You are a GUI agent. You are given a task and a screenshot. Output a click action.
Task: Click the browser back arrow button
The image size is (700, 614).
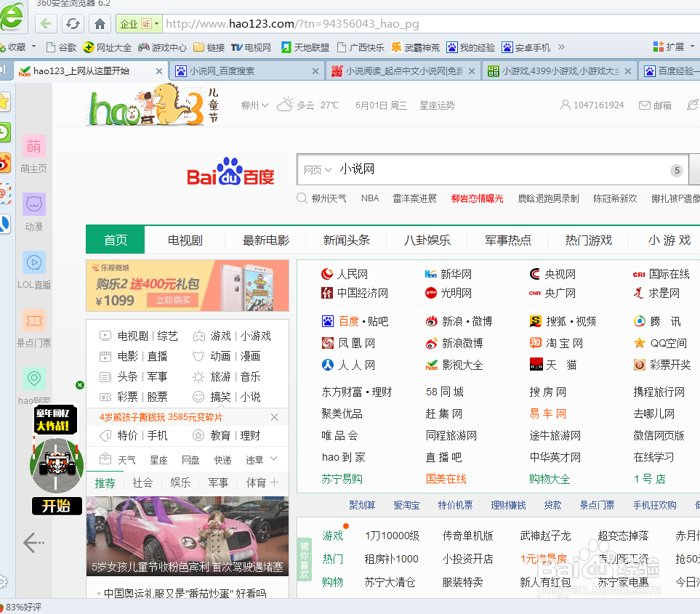click(x=46, y=24)
